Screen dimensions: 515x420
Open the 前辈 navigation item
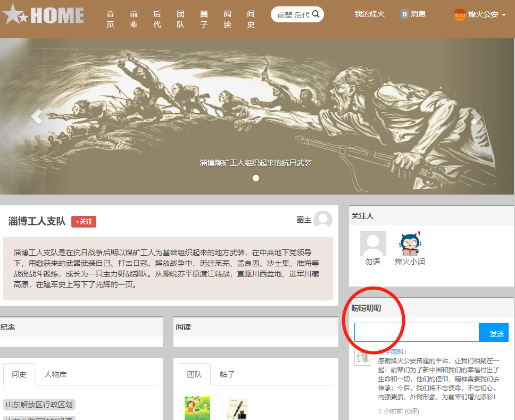pyautogui.click(x=134, y=19)
